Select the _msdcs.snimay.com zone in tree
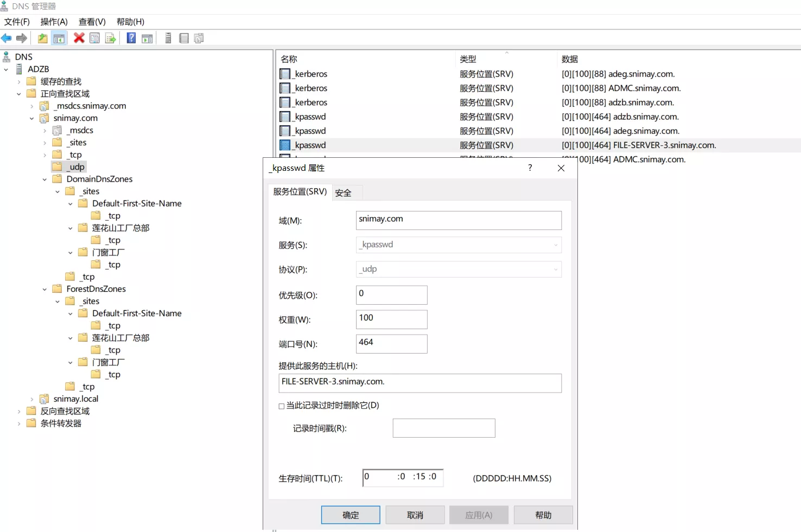 point(91,106)
